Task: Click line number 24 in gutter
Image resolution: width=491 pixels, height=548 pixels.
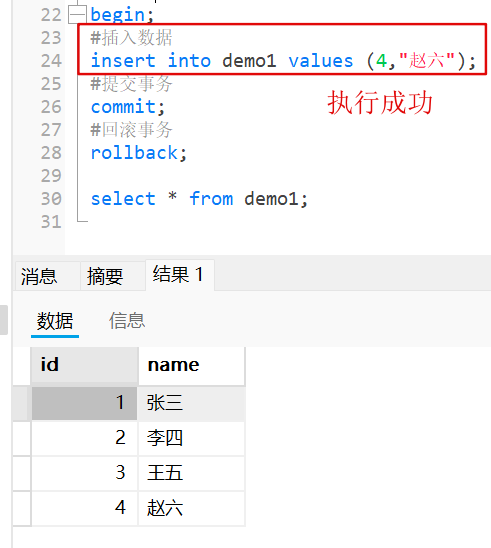Action: 51,61
